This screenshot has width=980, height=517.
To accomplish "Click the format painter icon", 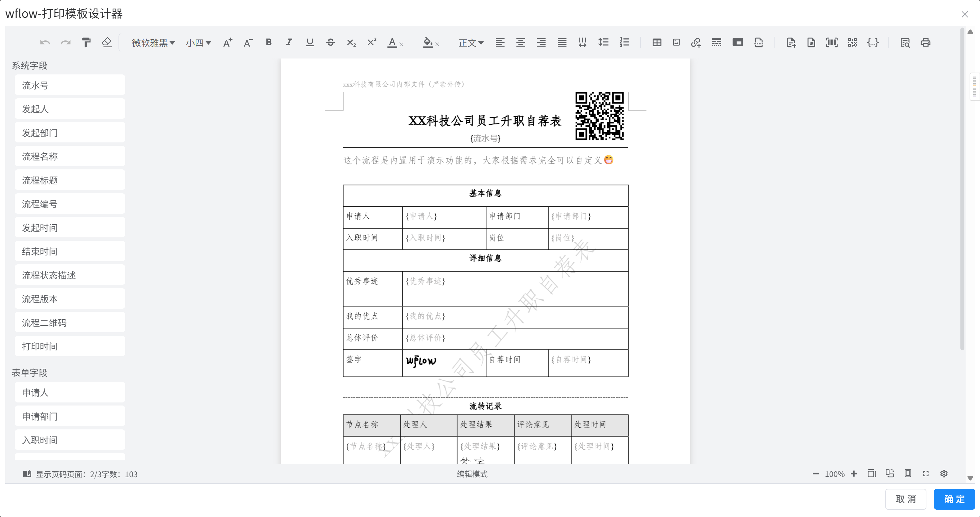I will 86,42.
